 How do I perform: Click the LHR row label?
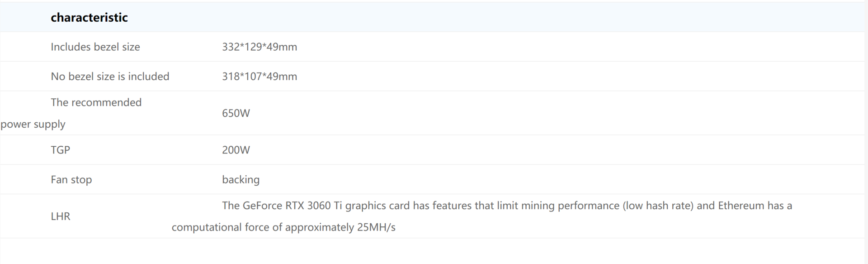[x=60, y=216]
